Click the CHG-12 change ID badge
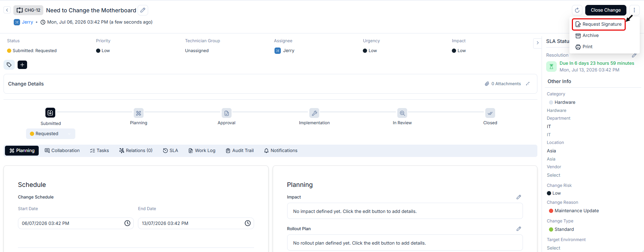Viewport: 644px width, 252px height. 29,10
